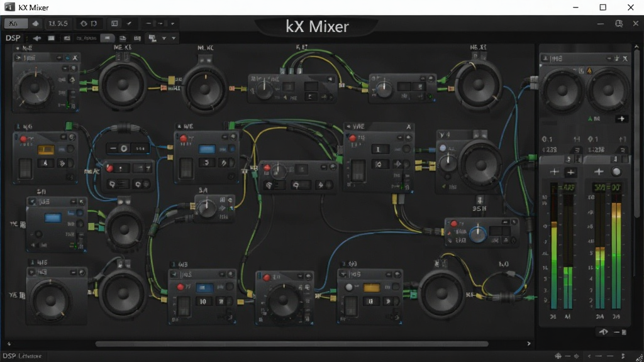Viewport: 644px width, 362px height.
Task: Open the dropdown arrow ending the top toolbar
Action: [172, 23]
